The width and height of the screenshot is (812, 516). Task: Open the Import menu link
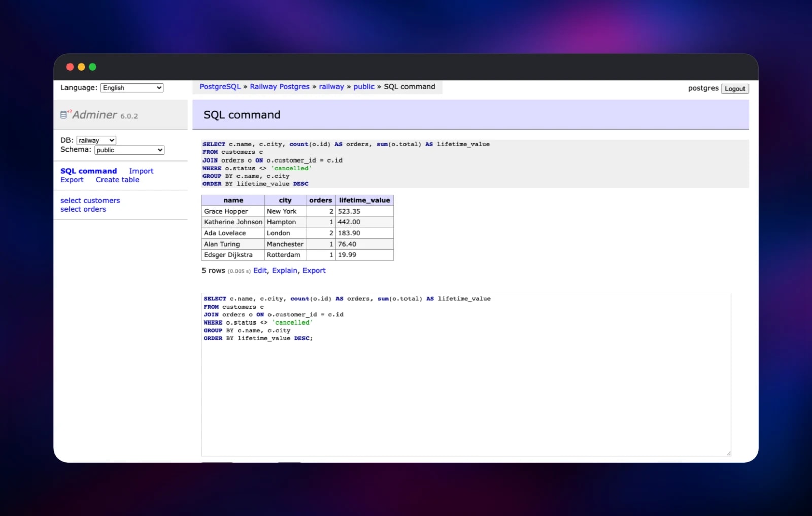141,171
